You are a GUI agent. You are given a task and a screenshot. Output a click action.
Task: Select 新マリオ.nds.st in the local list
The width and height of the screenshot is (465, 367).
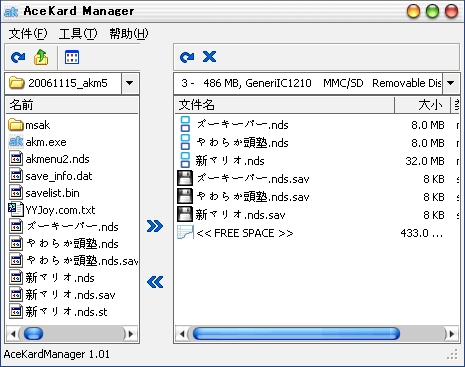(x=66, y=312)
